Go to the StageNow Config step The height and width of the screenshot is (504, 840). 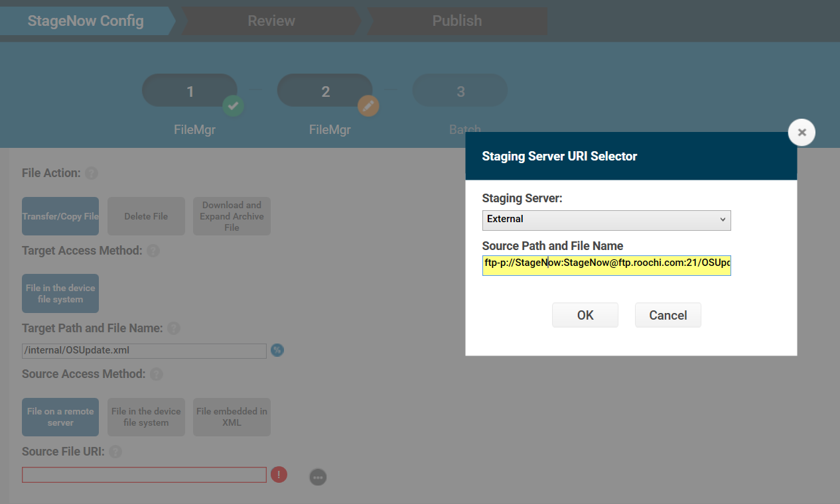(x=86, y=21)
